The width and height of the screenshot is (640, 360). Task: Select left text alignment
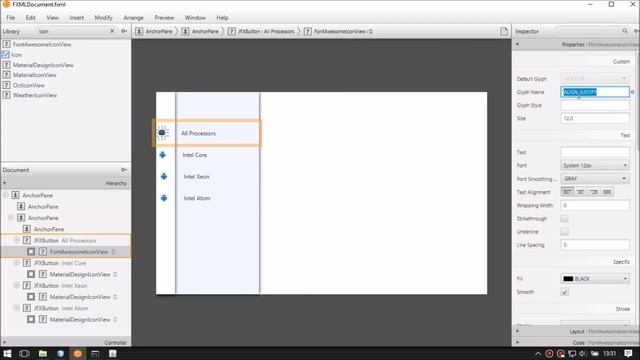coord(567,192)
